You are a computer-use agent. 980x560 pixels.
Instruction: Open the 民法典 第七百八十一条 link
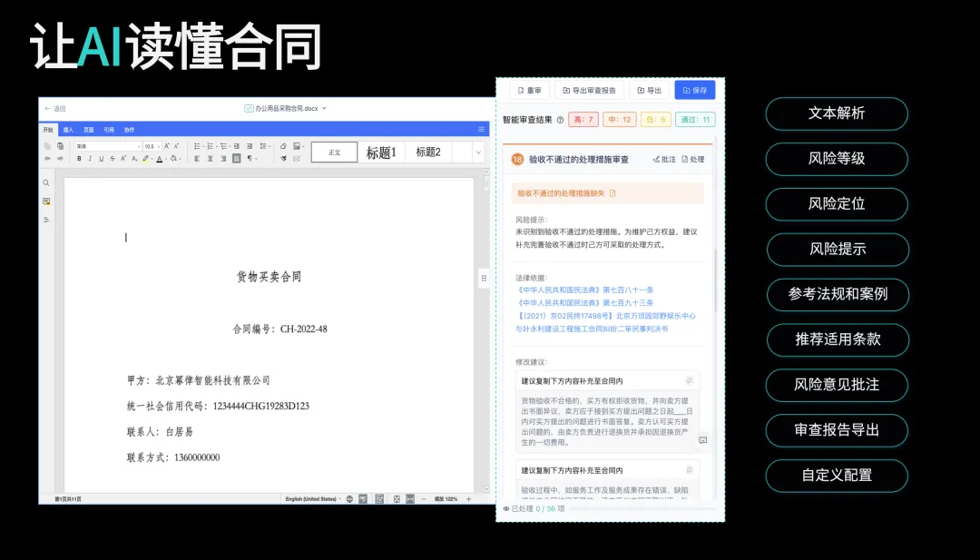(584, 290)
